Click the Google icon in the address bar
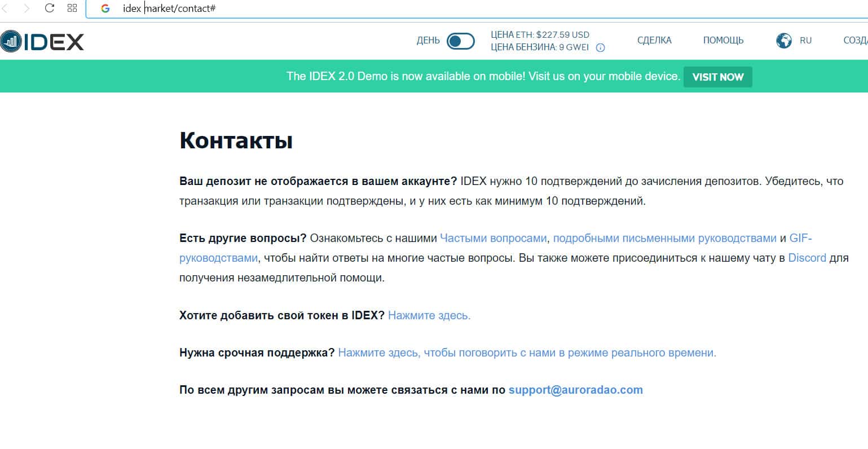 tap(105, 8)
